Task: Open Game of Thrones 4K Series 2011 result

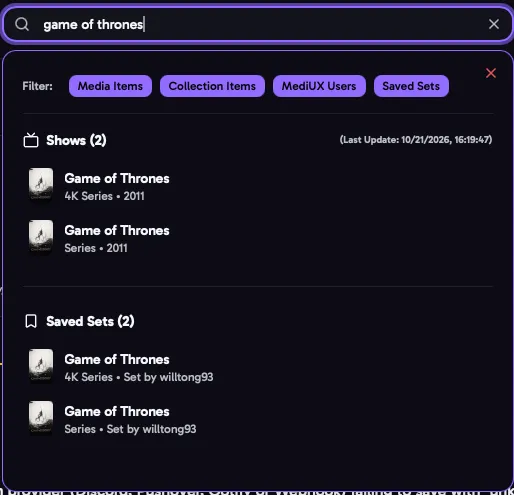Action: 117,187
